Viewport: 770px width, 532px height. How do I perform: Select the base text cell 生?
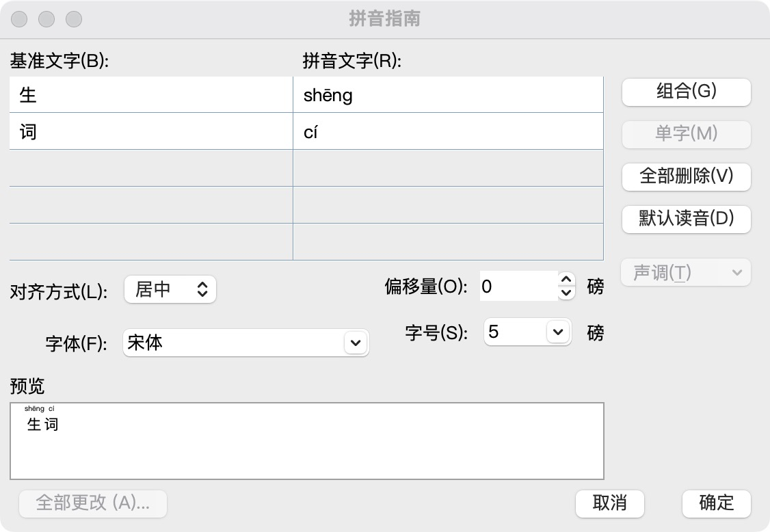pos(150,94)
